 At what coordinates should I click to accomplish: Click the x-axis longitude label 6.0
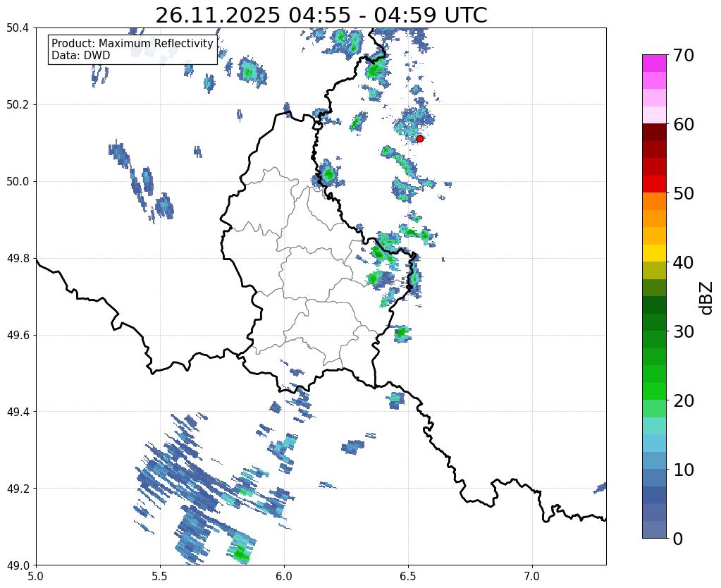coord(284,576)
